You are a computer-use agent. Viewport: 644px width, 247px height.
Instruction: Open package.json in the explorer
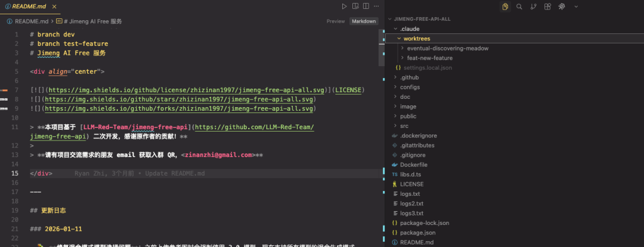tap(417, 233)
